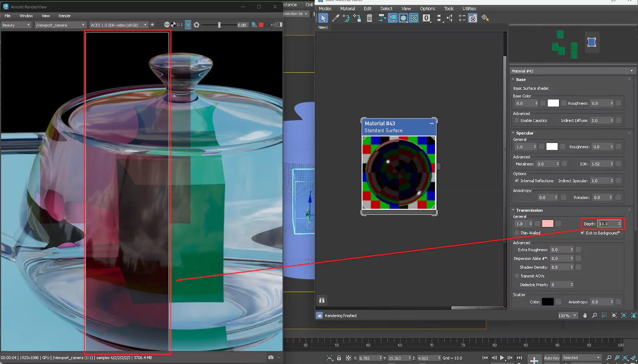Screen dimensions: 638x364
Task: Select View1 tab
Action: (x=323, y=27)
